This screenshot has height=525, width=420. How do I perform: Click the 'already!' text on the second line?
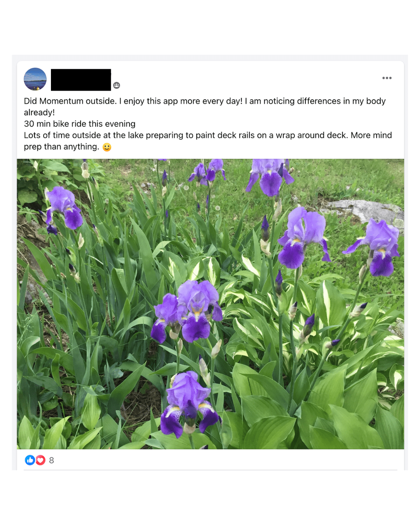[39, 113]
